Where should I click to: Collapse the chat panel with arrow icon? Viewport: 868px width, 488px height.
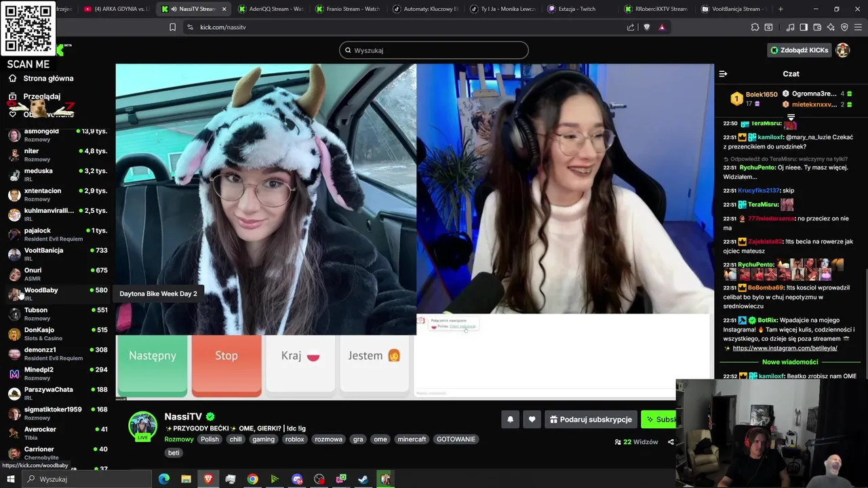coord(723,74)
